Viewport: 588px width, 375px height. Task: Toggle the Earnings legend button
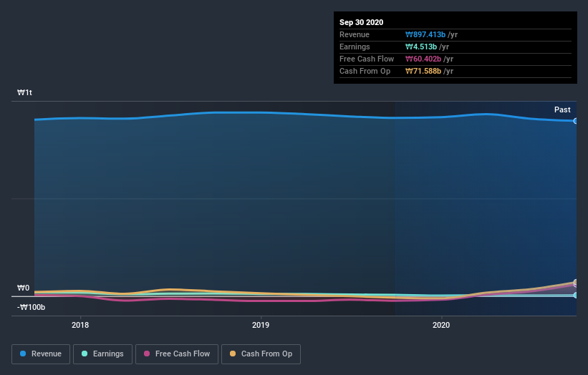[102, 354]
